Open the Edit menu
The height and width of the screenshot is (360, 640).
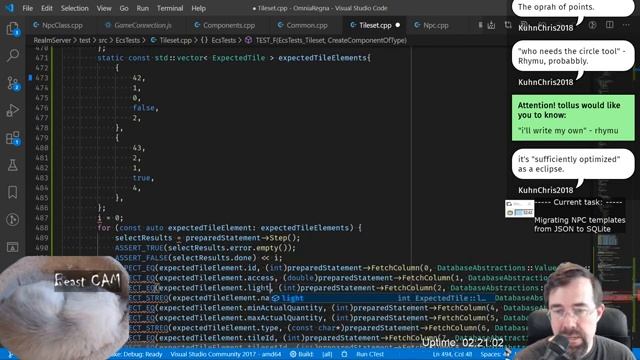47,8
